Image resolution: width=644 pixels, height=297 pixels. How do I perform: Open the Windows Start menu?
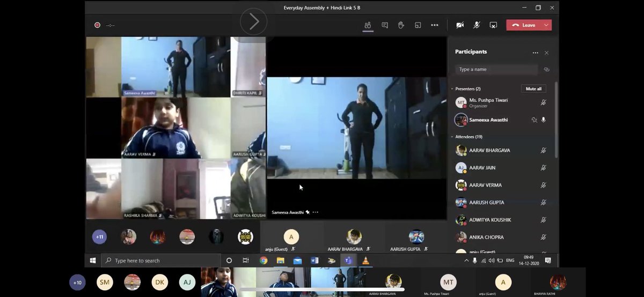click(x=92, y=261)
